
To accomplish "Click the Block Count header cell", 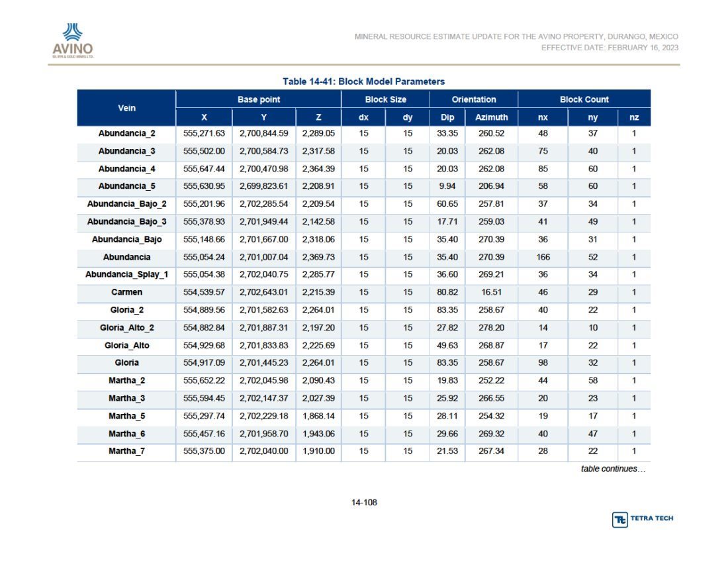I will tap(584, 99).
